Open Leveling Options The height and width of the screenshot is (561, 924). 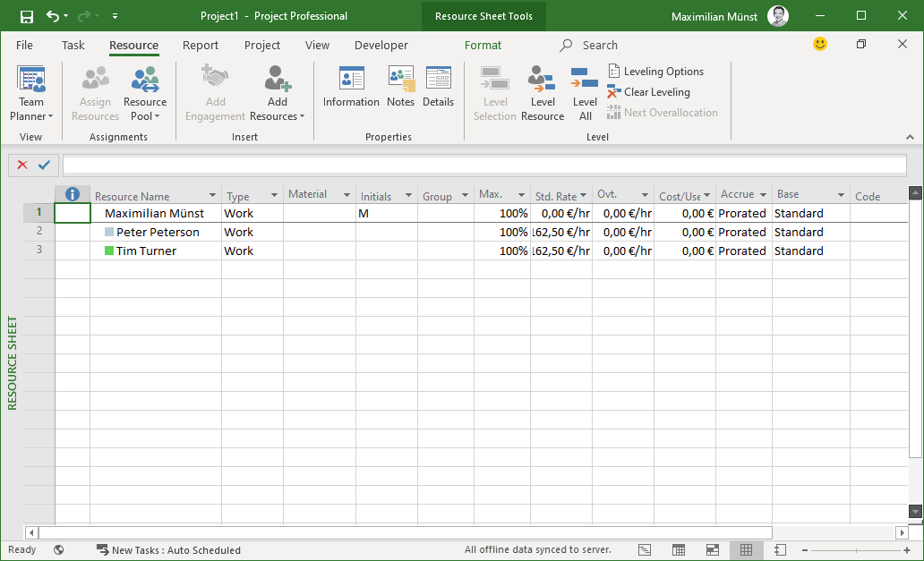point(655,72)
